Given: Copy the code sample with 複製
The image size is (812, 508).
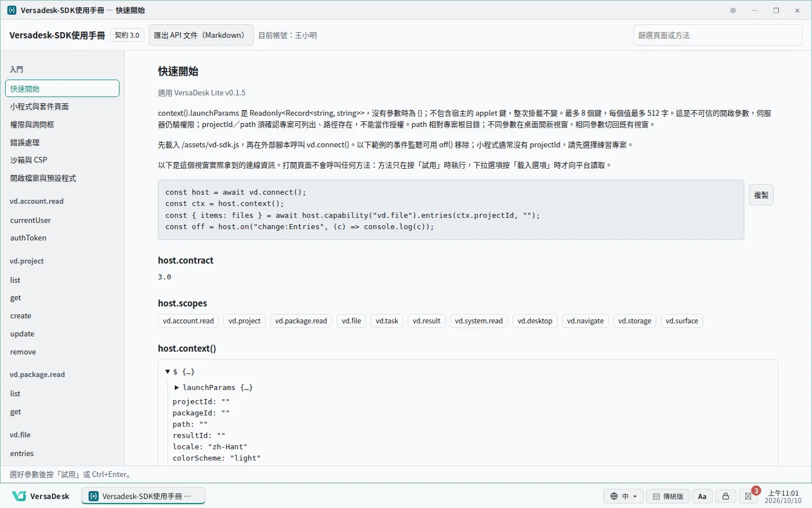Looking at the screenshot, I should [761, 195].
